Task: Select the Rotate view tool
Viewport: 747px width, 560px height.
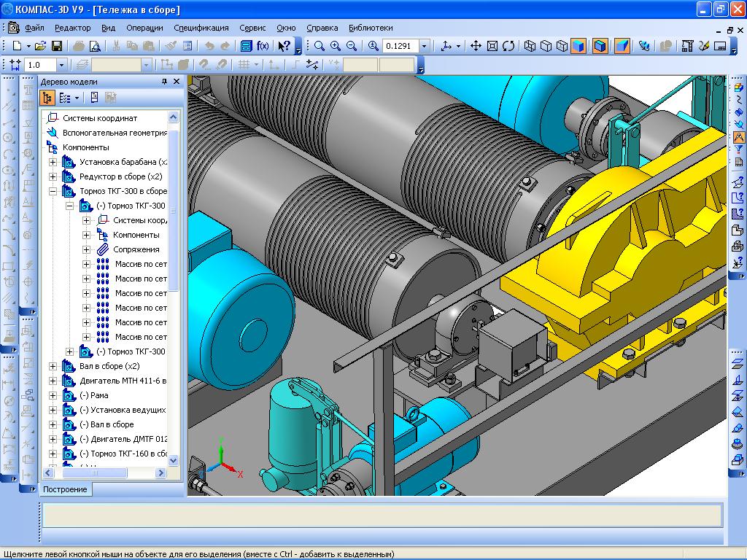Action: [508, 46]
